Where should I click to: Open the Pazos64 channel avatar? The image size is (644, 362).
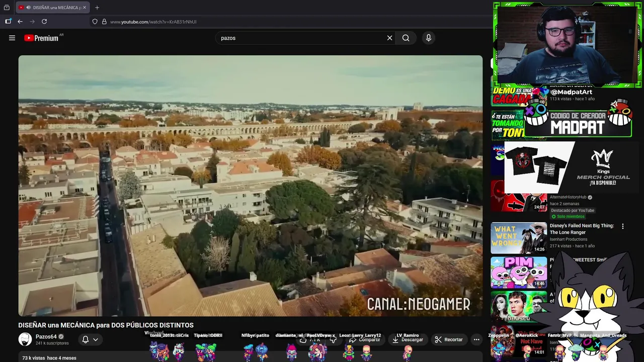(x=25, y=339)
